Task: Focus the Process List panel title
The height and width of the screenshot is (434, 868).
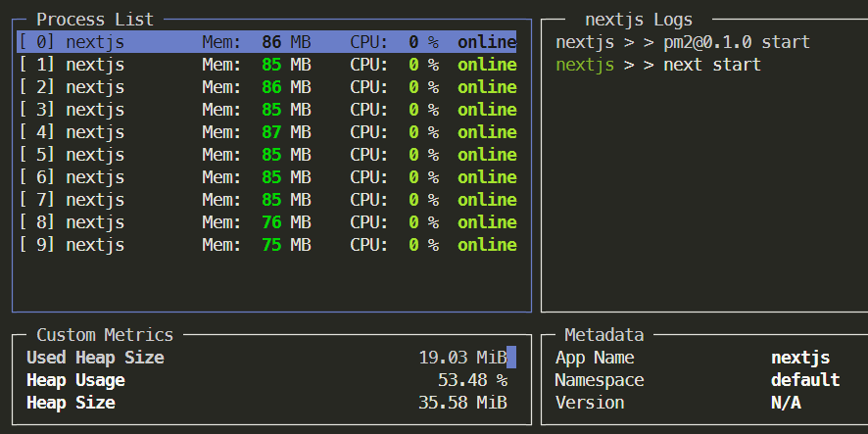Action: pos(94,20)
